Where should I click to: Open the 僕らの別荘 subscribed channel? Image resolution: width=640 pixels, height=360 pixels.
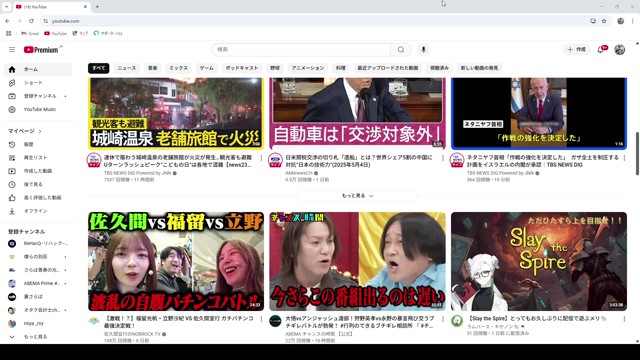click(x=38, y=257)
